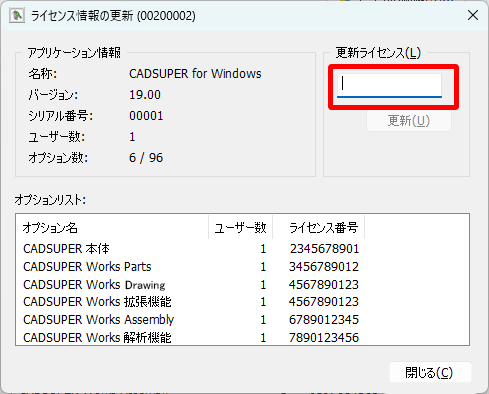Click the serial number value 00001
The image size is (489, 394).
(x=146, y=116)
